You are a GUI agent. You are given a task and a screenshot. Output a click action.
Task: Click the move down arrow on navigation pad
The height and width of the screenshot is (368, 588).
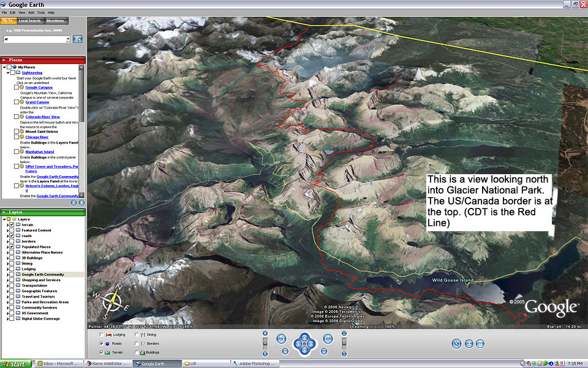coord(304,350)
